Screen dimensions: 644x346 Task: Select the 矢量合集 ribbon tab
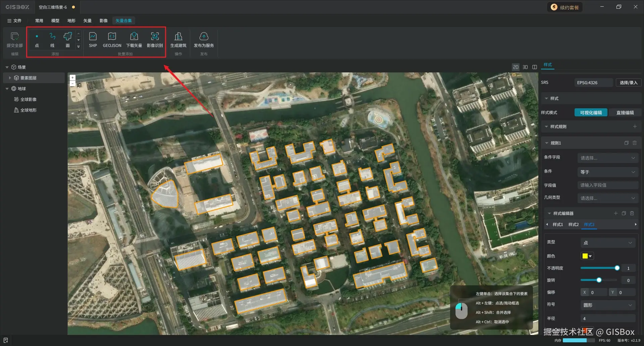[x=124, y=20]
